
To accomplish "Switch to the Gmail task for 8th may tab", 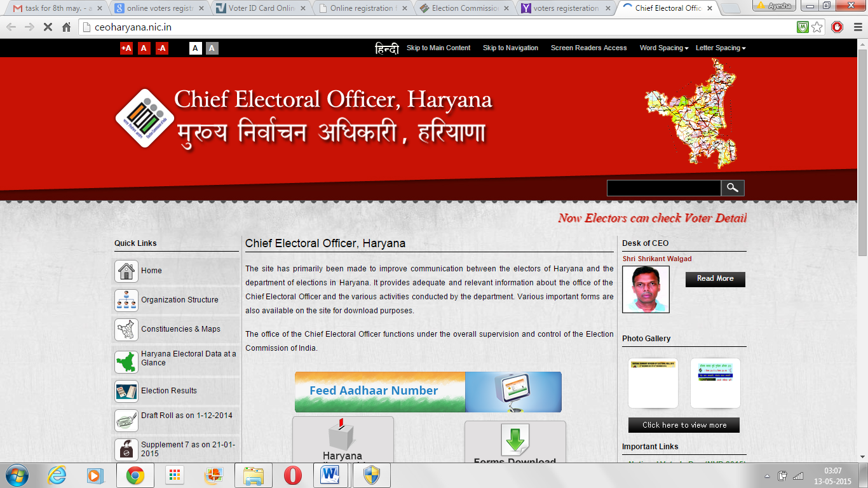I will (58, 8).
